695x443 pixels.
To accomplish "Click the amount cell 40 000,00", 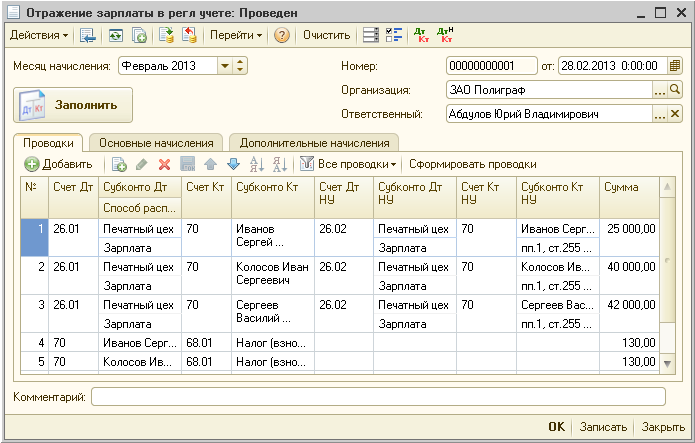I will pyautogui.click(x=629, y=276).
